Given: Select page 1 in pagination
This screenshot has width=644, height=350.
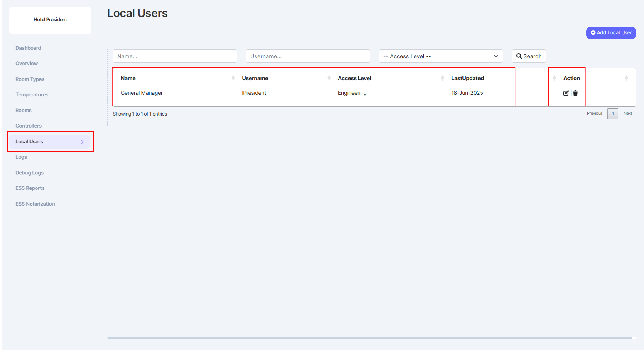Looking at the screenshot, I should [x=613, y=114].
